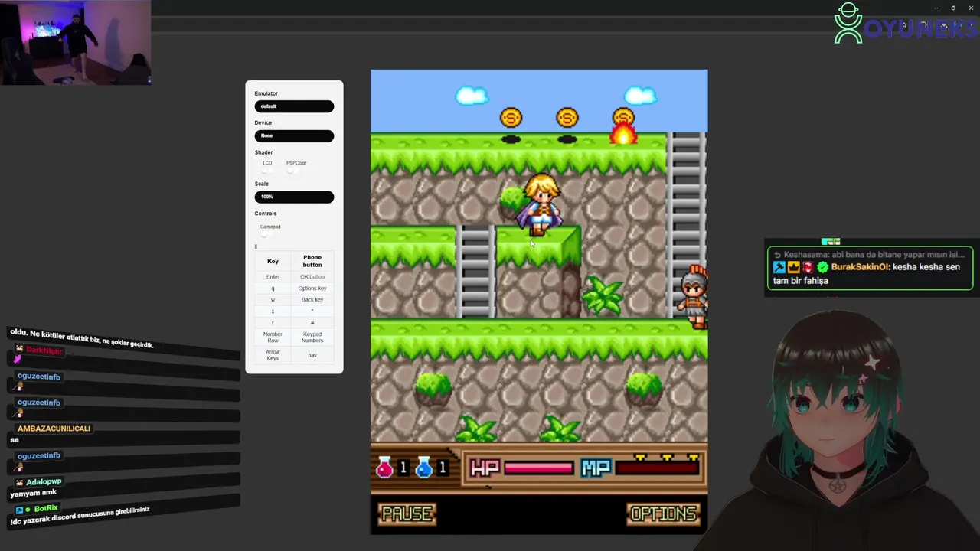Image resolution: width=980 pixels, height=551 pixels.
Task: Click the 'Key' column header
Action: pos(273,261)
